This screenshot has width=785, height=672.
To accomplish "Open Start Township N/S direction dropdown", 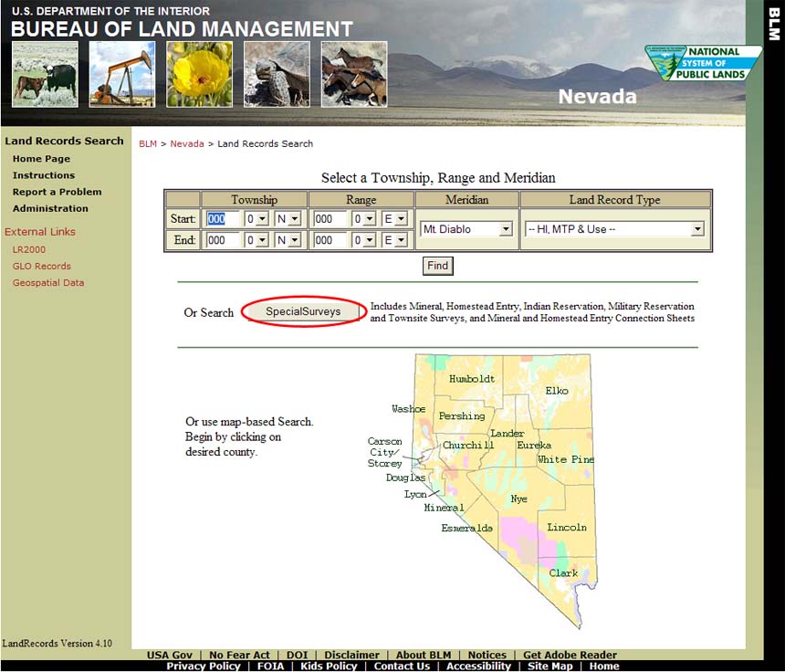I will coord(288,219).
